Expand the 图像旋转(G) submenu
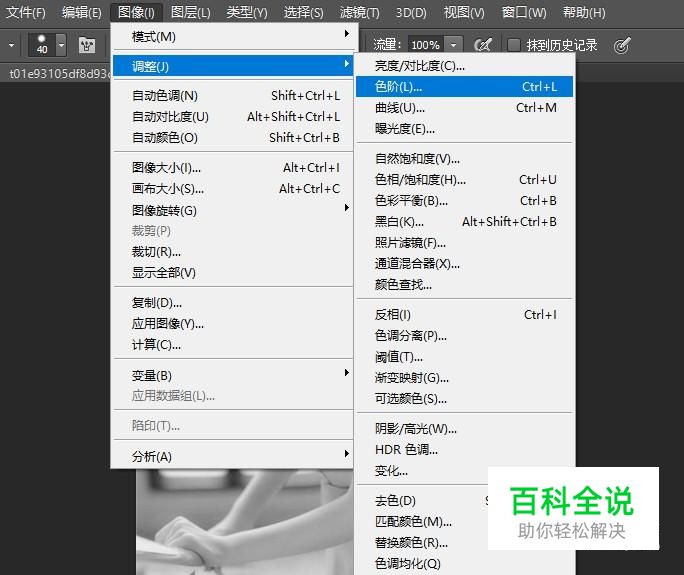This screenshot has height=575, width=684. coord(232,210)
